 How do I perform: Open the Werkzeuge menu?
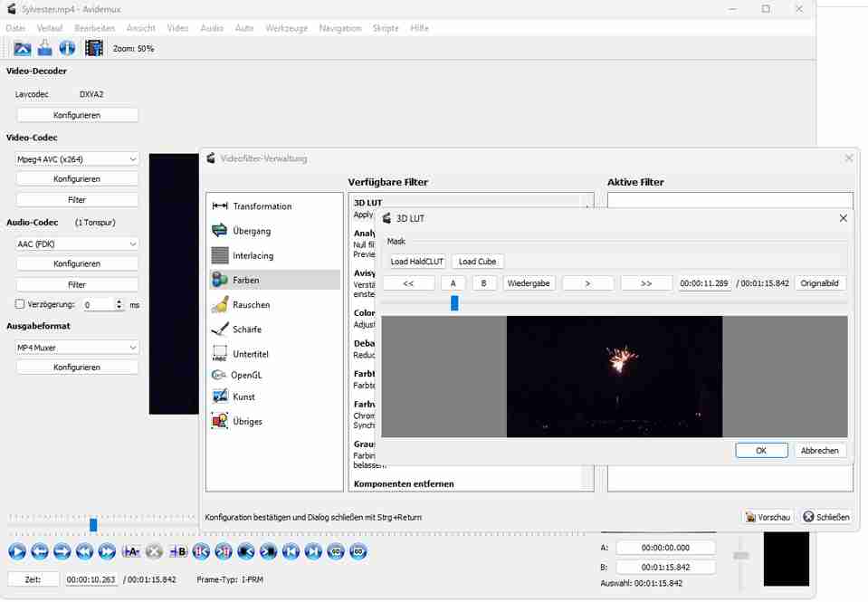pos(286,28)
